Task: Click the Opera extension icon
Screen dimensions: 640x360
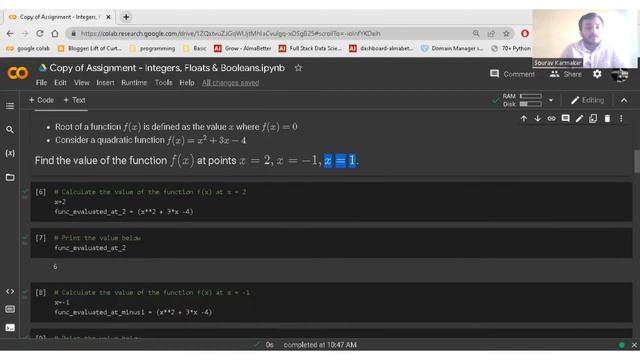Action: 525,33
